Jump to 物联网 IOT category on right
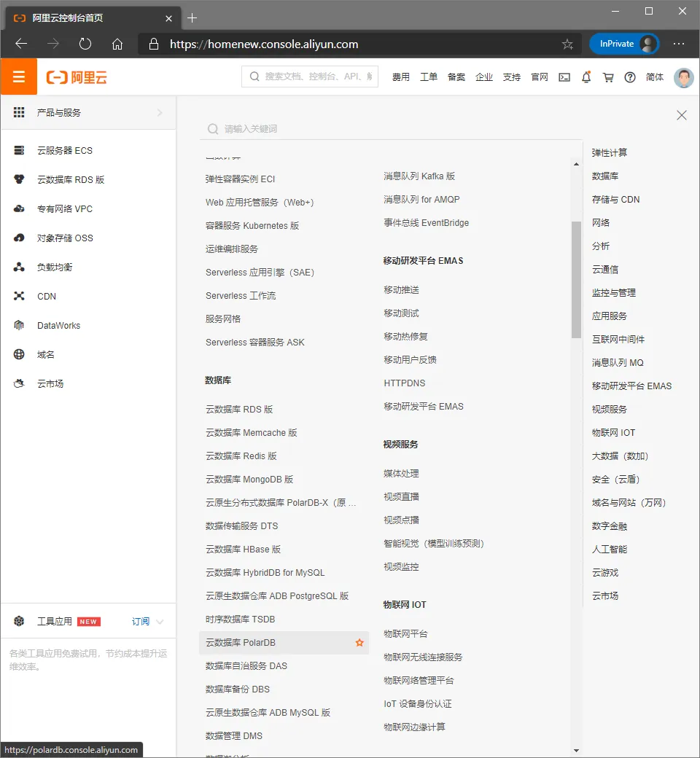This screenshot has width=700, height=758. click(x=613, y=433)
